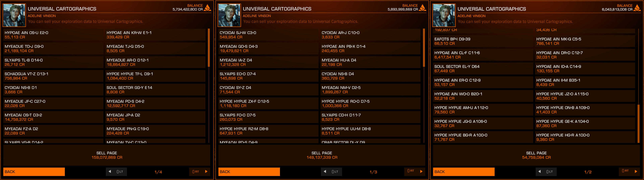Sell the page worth 54,759,084 CR
This screenshot has width=644, height=180.
(x=536, y=155)
